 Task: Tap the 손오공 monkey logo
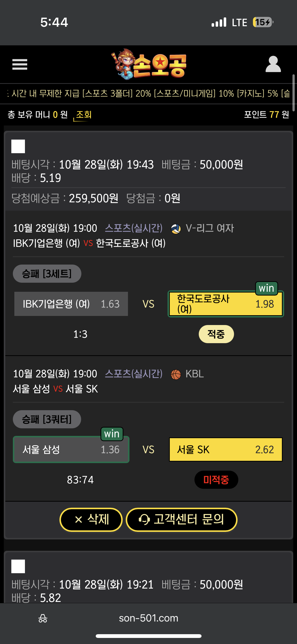pos(149,64)
